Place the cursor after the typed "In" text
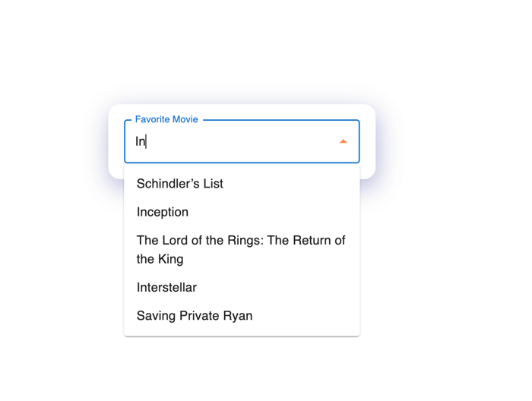This screenshot has height=401, width=532. (146, 141)
